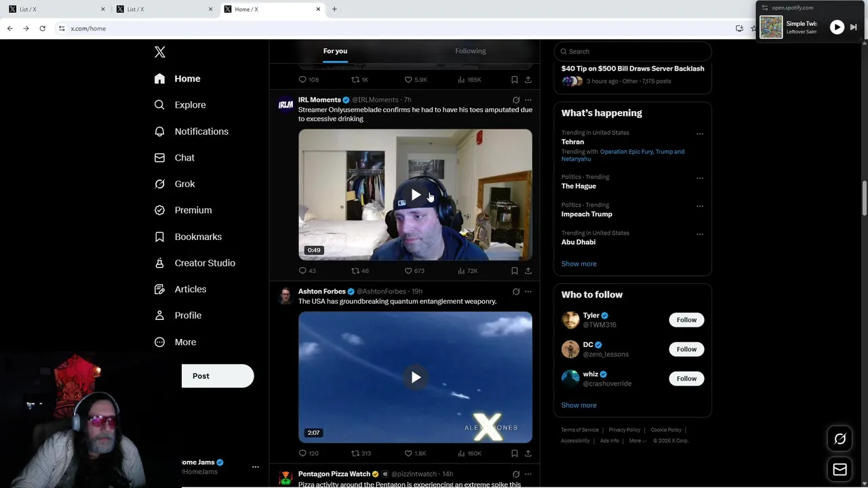Open more options for Impeach Trump trend
868x488 pixels.
pos(700,206)
